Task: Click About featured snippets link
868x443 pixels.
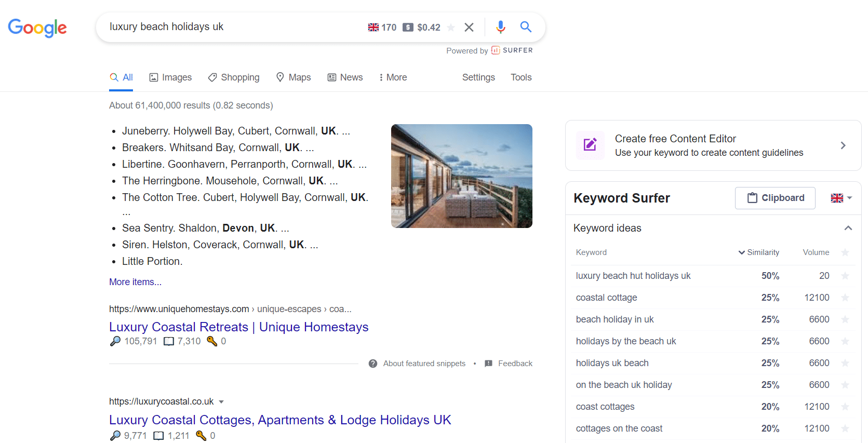Action: click(424, 364)
